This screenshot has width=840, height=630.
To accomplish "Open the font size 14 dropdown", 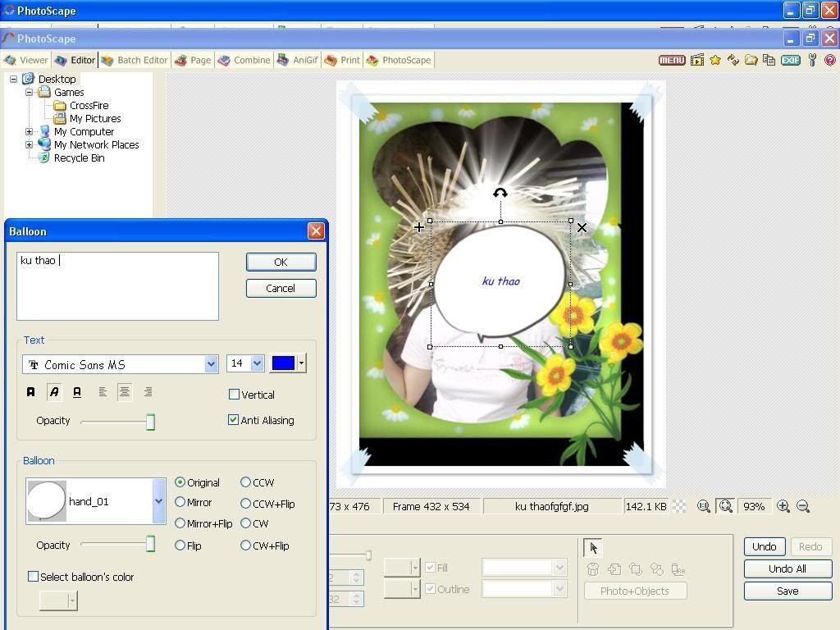I will 257,363.
